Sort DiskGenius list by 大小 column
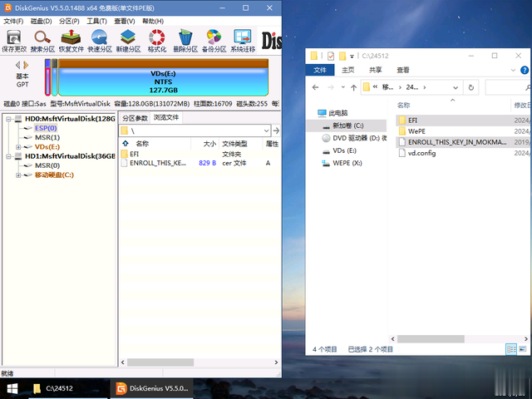 coord(209,144)
